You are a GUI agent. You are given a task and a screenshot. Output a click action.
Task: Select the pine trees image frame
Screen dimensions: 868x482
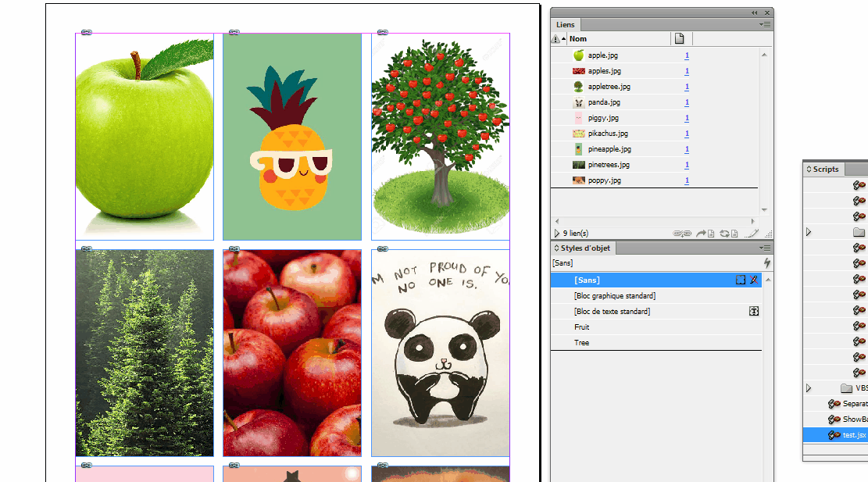[145, 353]
